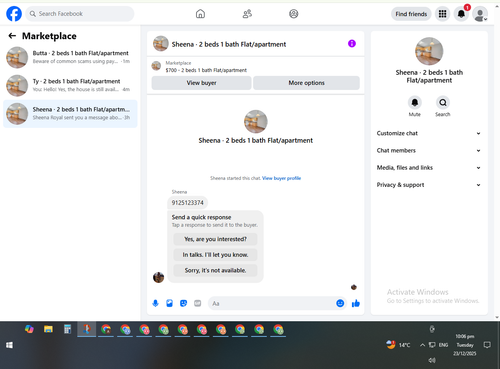
Task: Open the notifications bell with red badge
Action: (461, 14)
